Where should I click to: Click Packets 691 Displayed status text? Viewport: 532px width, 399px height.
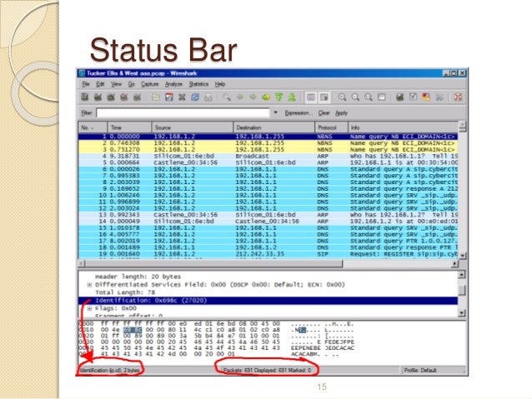(x=267, y=370)
